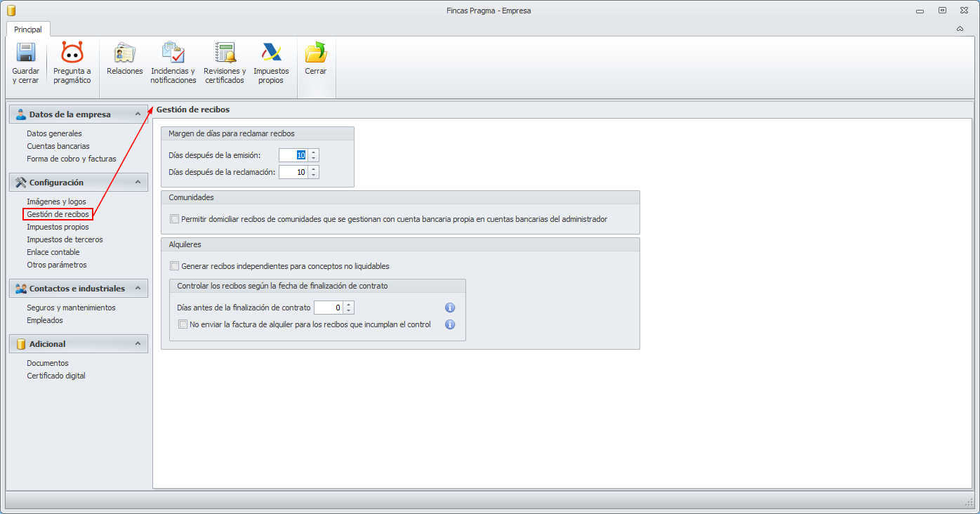Viewport: 980px width, 514px height.
Task: Open Documentos under Adicional
Action: click(x=48, y=363)
